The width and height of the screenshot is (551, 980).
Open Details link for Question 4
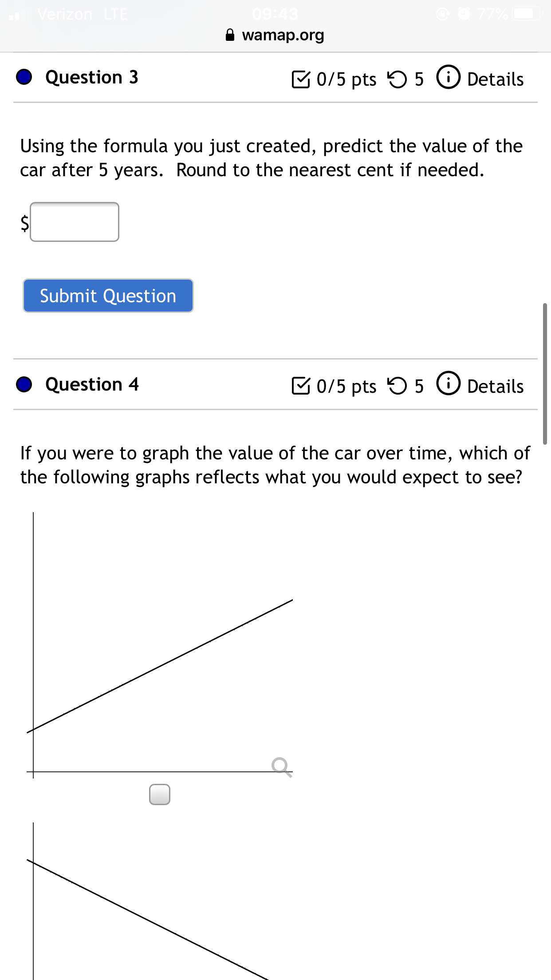click(x=495, y=387)
